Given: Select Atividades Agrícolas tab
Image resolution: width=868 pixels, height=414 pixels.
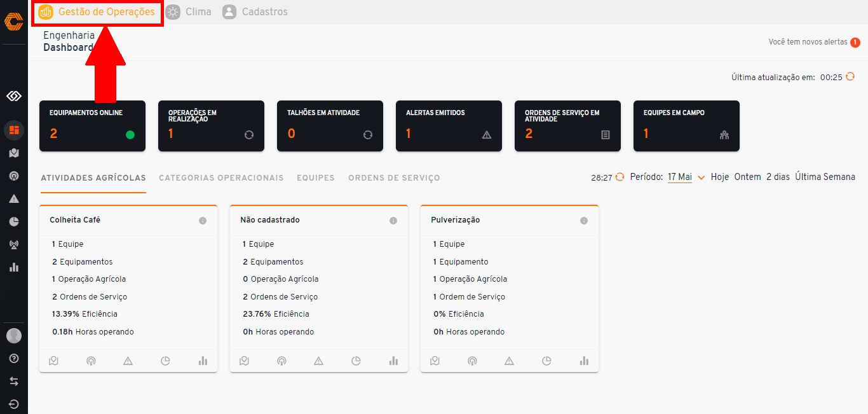Looking at the screenshot, I should tap(93, 178).
